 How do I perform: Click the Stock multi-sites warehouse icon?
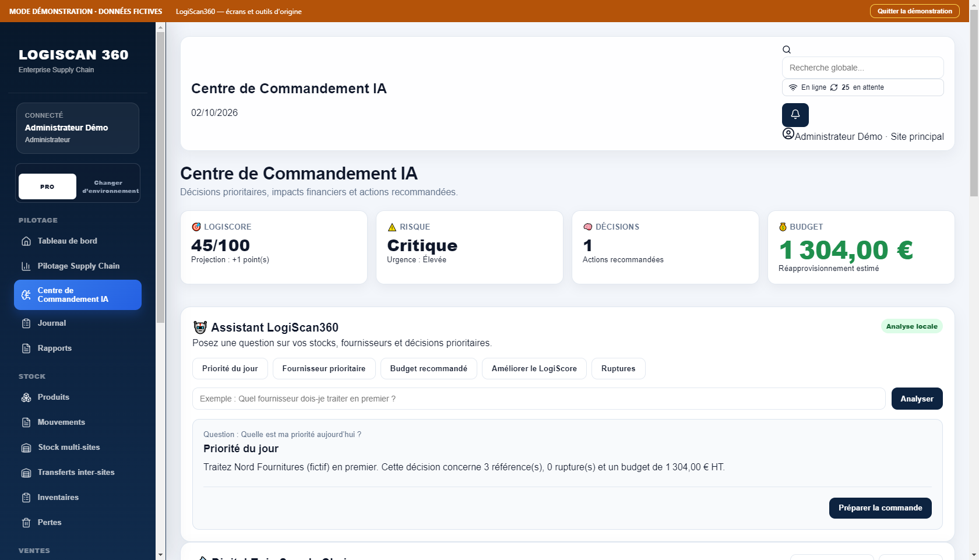[26, 448]
